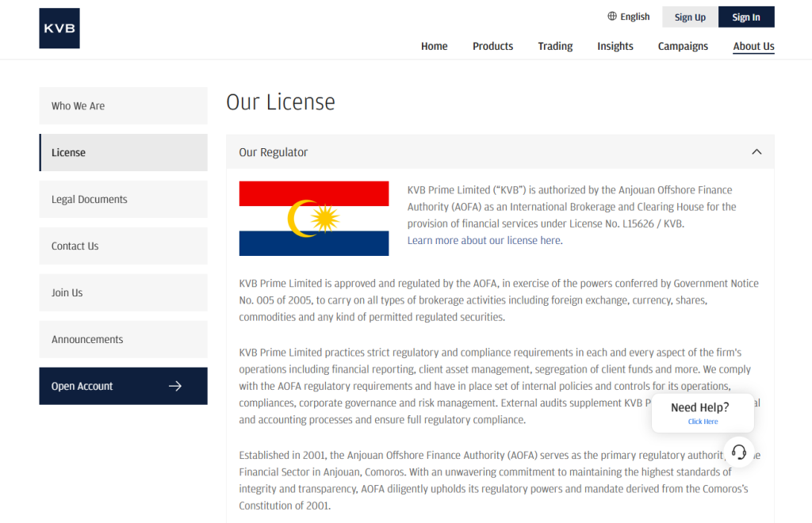
Task: Open the Products menu
Action: 492,46
